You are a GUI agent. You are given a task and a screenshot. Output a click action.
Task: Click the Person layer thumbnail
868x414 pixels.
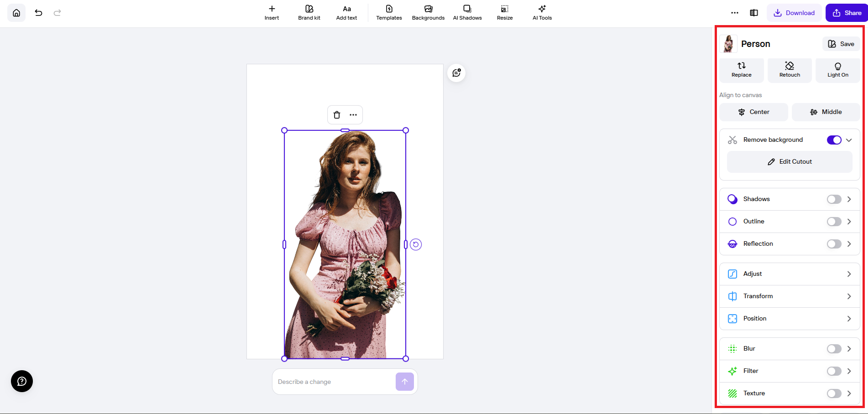(728, 44)
